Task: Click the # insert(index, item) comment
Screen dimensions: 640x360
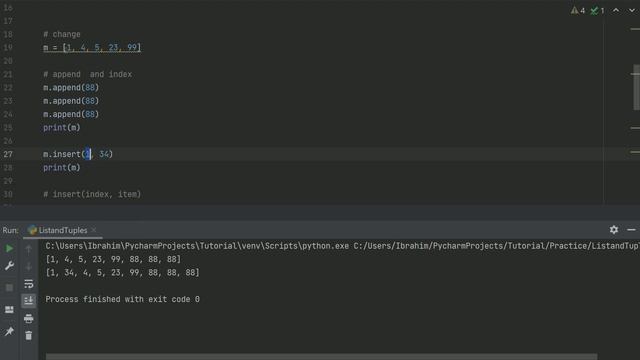Action: pyautogui.click(x=92, y=194)
